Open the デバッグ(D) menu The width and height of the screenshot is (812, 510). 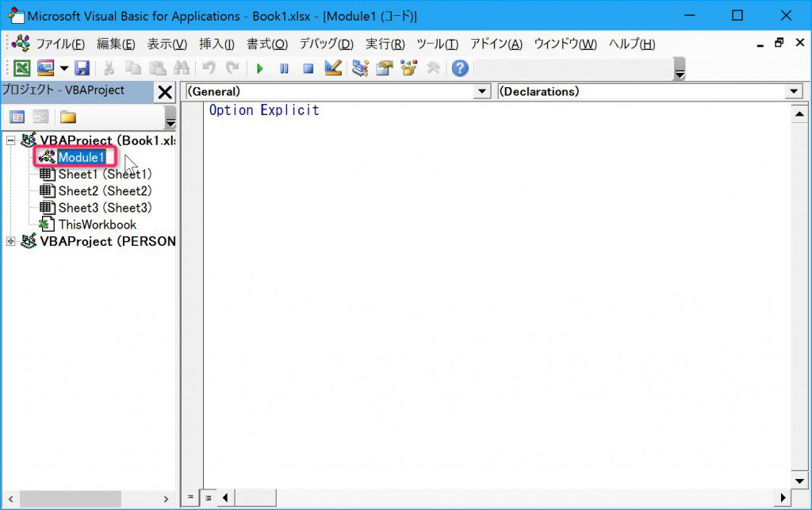(326, 44)
